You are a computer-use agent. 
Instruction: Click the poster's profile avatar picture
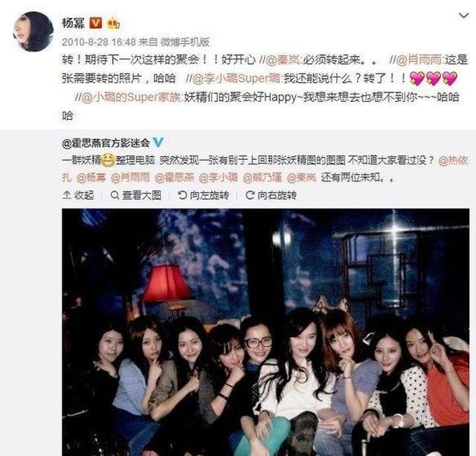(33, 31)
